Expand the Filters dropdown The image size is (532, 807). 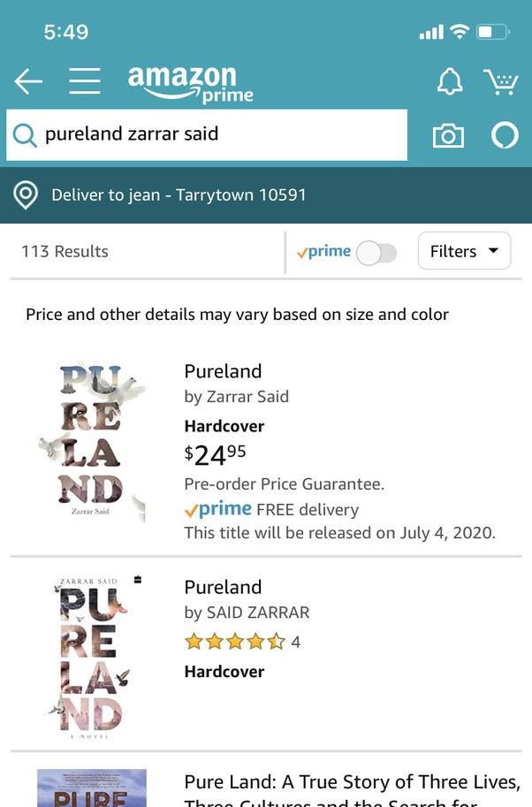(x=464, y=252)
